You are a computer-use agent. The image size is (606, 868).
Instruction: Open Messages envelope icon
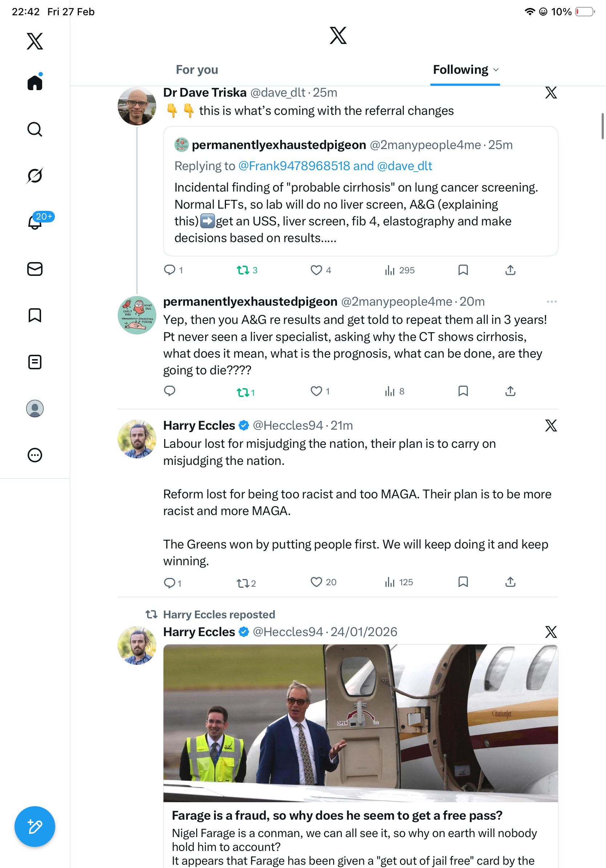click(x=35, y=269)
